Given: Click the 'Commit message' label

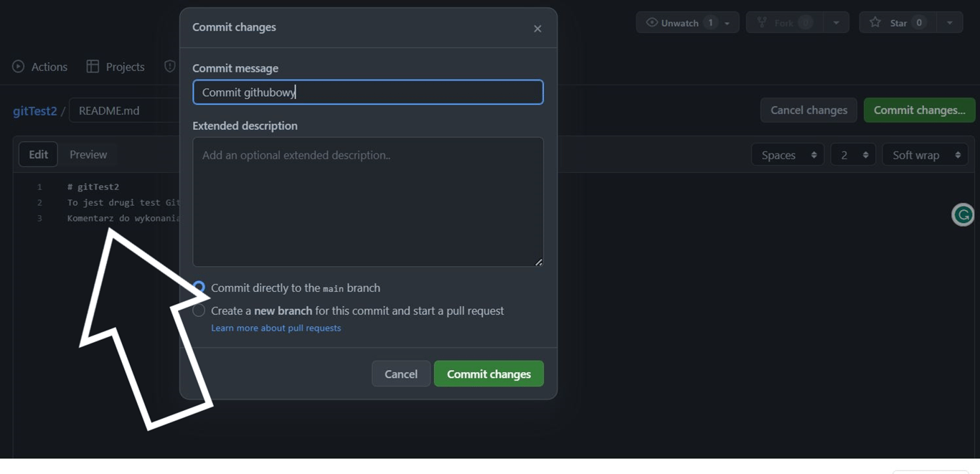Looking at the screenshot, I should tap(235, 68).
